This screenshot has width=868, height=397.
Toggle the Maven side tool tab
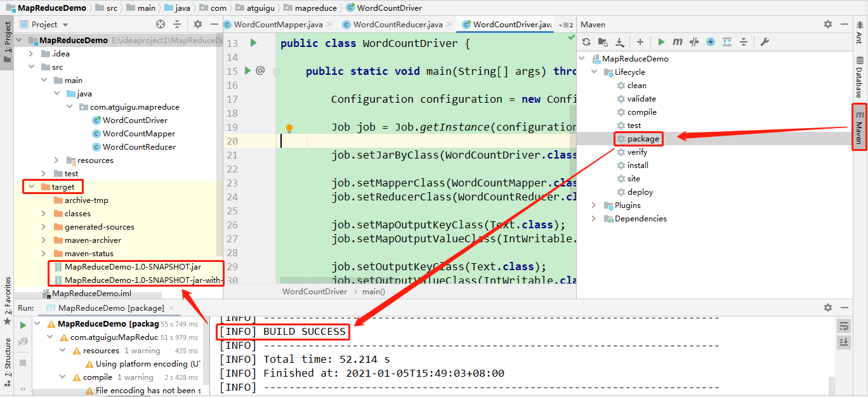pyautogui.click(x=860, y=127)
